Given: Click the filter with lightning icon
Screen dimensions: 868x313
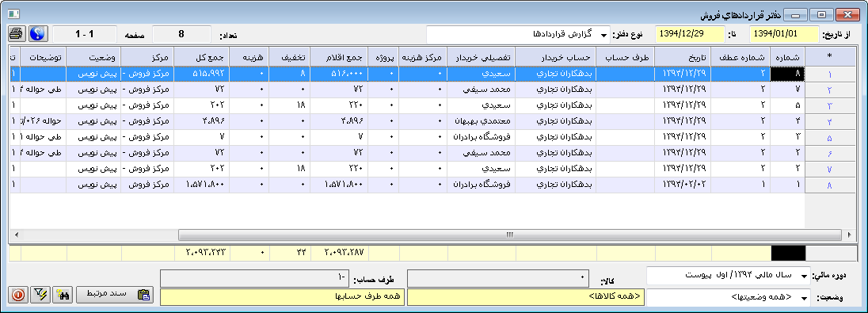Looking at the screenshot, I should tap(40, 296).
